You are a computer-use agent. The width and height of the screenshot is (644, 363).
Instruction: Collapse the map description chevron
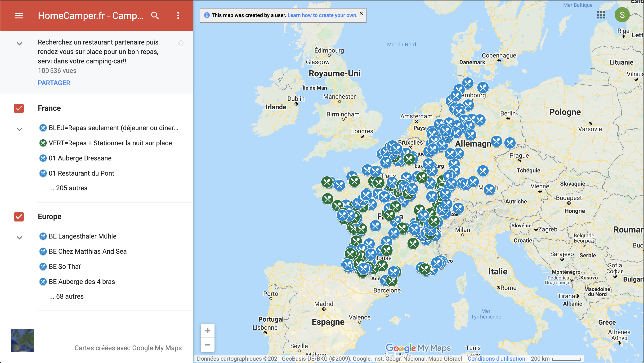(x=19, y=44)
